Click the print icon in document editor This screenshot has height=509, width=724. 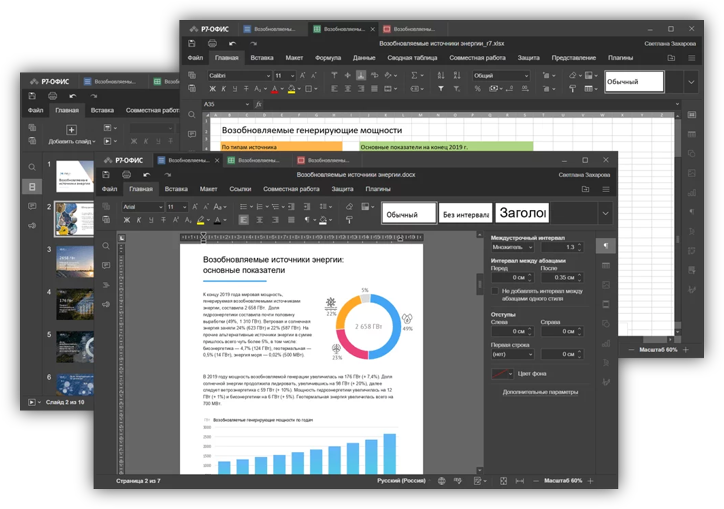point(127,175)
